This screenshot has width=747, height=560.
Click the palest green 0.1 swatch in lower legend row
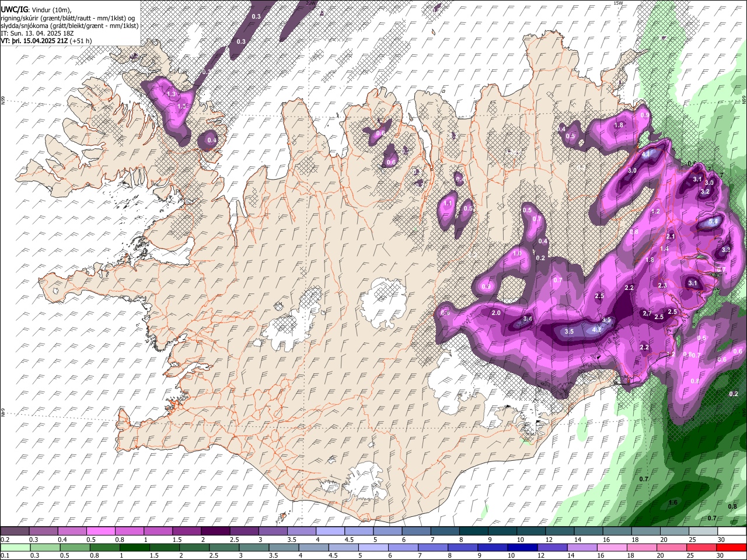point(16,547)
